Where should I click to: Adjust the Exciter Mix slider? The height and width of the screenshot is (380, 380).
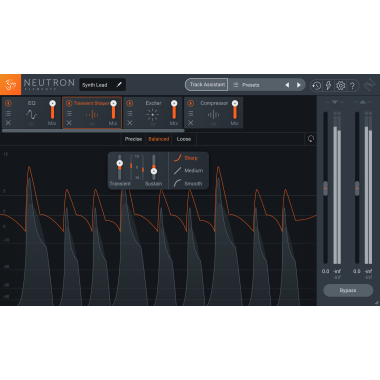[174, 111]
